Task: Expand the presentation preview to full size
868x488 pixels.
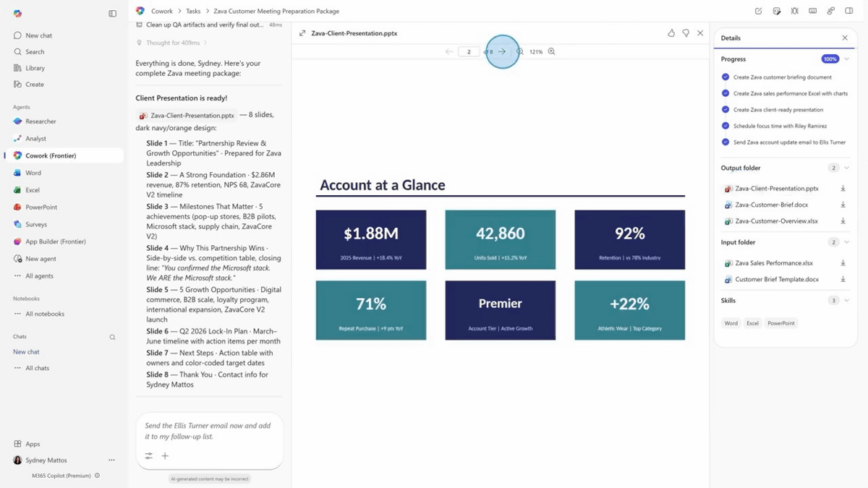Action: pos(302,33)
